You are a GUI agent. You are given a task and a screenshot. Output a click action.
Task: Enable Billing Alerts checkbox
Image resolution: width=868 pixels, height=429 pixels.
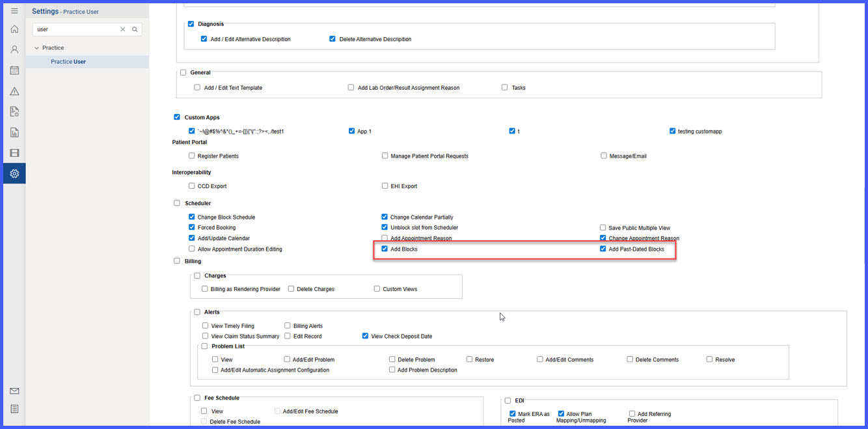point(287,325)
